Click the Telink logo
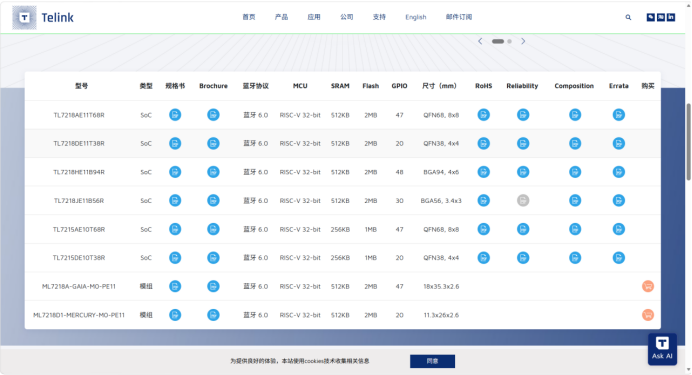This screenshot has height=375, width=692. click(43, 18)
